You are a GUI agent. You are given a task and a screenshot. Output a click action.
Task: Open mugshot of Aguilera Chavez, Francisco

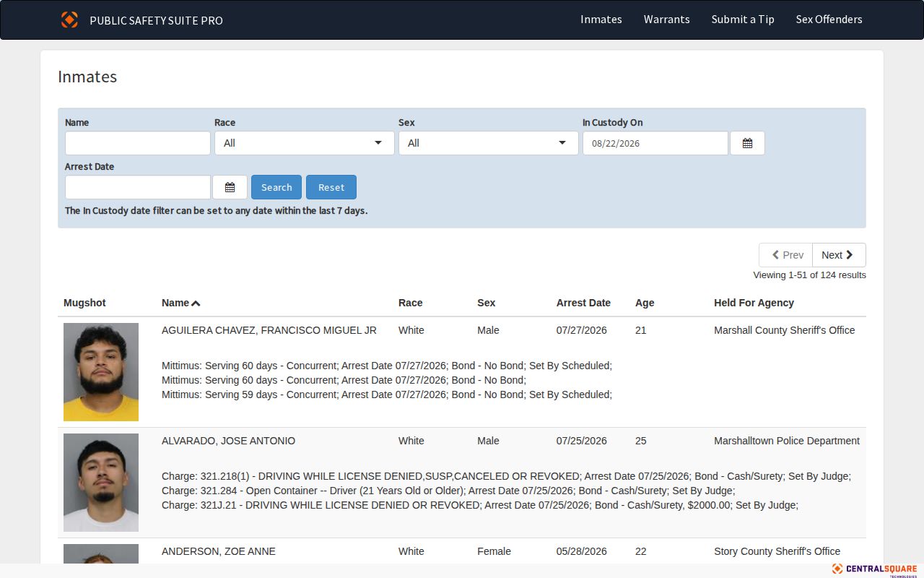click(101, 372)
